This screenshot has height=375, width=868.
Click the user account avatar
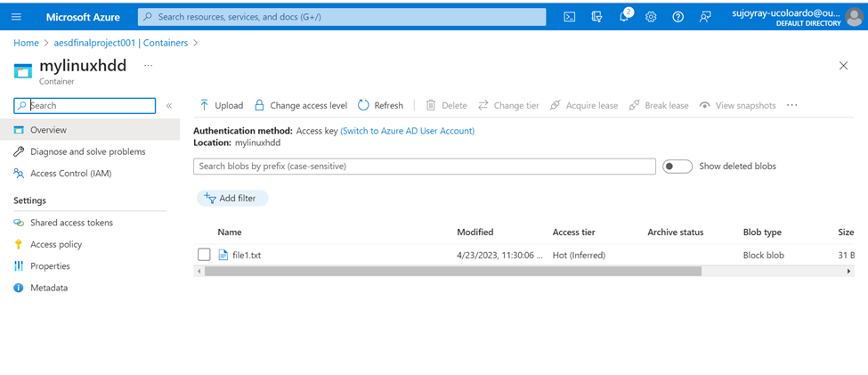pyautogui.click(x=854, y=18)
